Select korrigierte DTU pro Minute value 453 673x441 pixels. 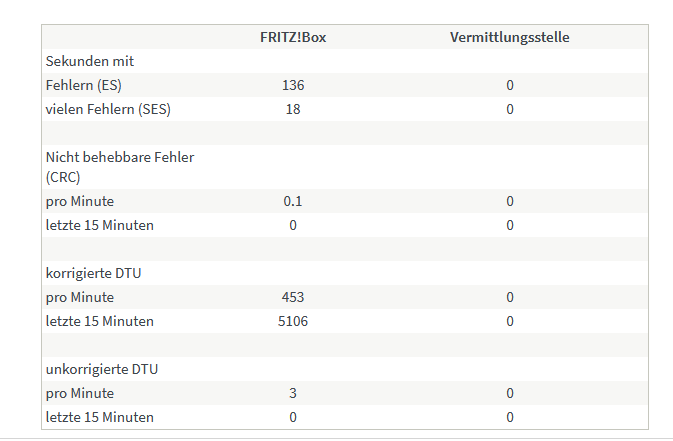pos(293,298)
